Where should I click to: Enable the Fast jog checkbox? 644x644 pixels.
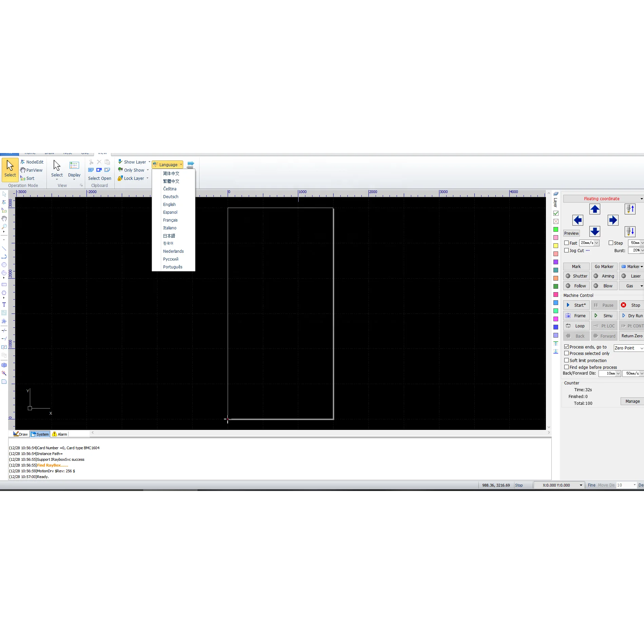(x=566, y=243)
